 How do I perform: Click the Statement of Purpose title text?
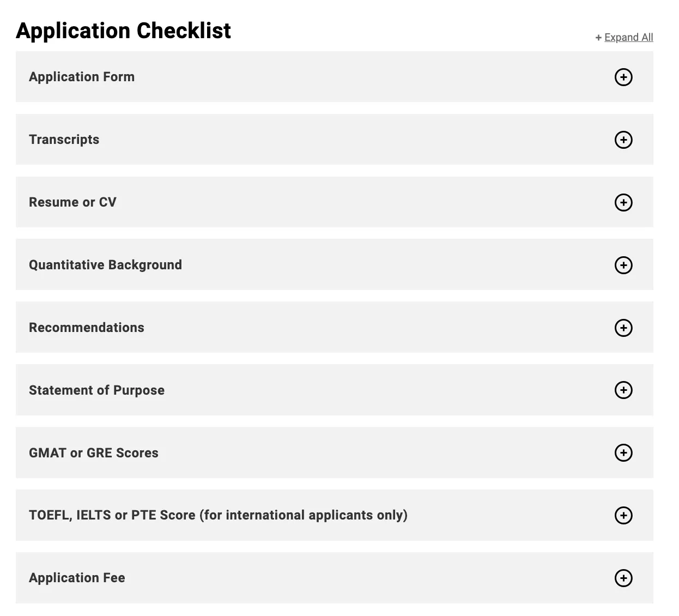pyautogui.click(x=96, y=390)
